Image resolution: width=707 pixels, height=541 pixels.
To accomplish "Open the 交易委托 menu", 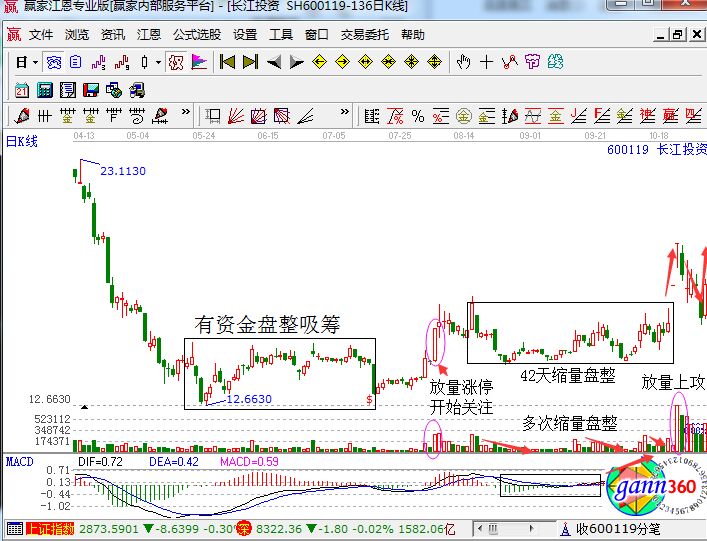I will (366, 34).
